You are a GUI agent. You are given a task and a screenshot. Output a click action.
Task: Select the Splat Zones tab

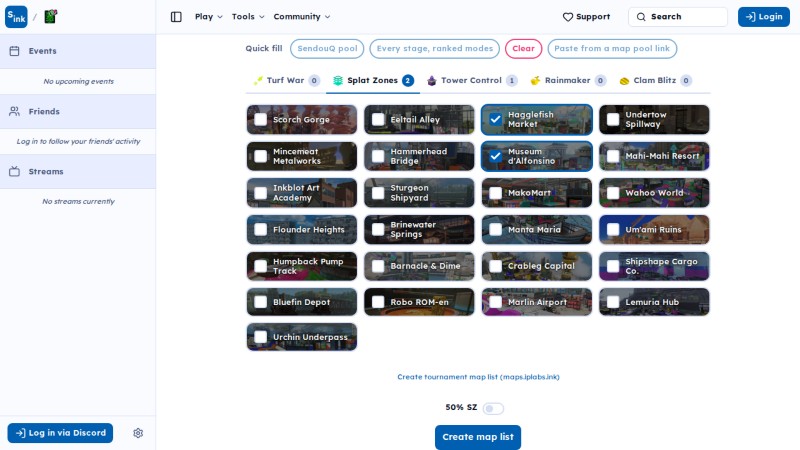click(373, 81)
